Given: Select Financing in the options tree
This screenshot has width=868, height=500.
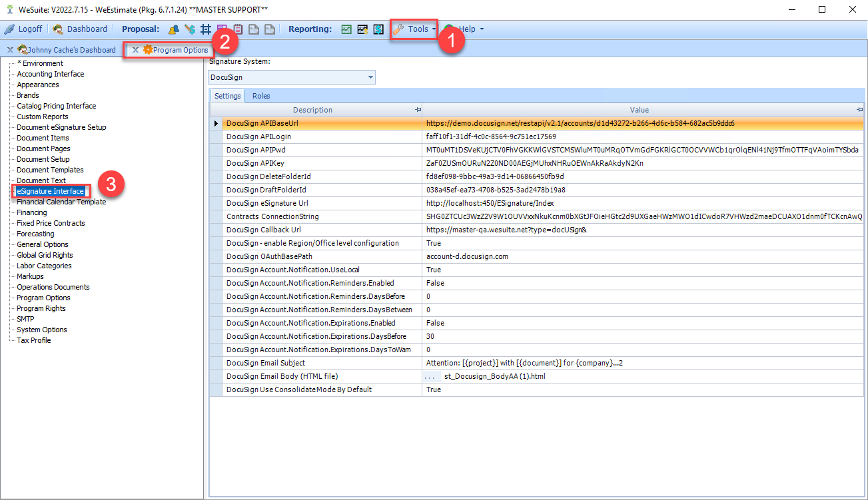Looking at the screenshot, I should click(32, 212).
